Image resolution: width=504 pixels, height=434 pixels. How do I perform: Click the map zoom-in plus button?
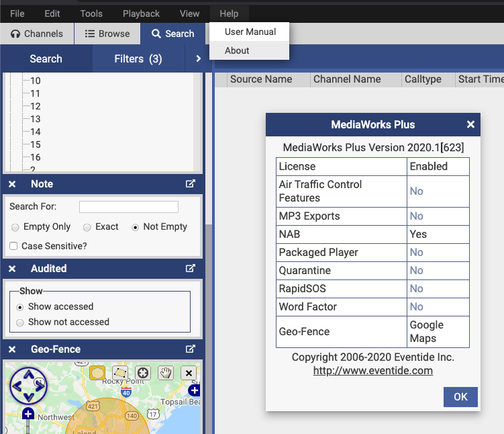[28, 414]
